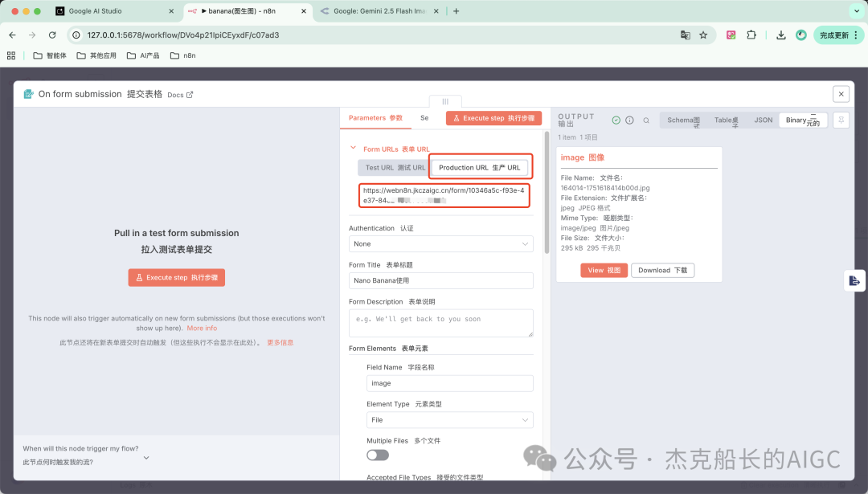Click the output info icon

click(629, 120)
